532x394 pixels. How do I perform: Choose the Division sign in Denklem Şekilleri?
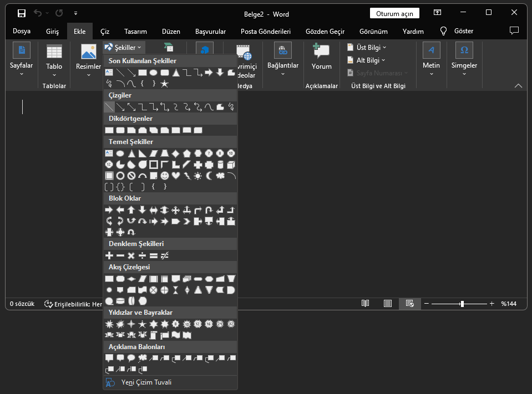[x=143, y=255]
